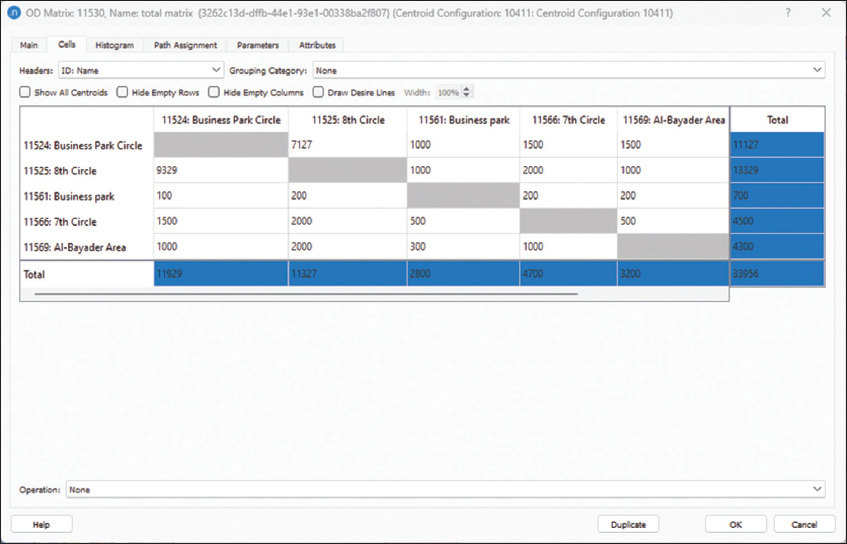Click grand total cell 33956
This screenshot has width=847, height=544.
point(777,274)
